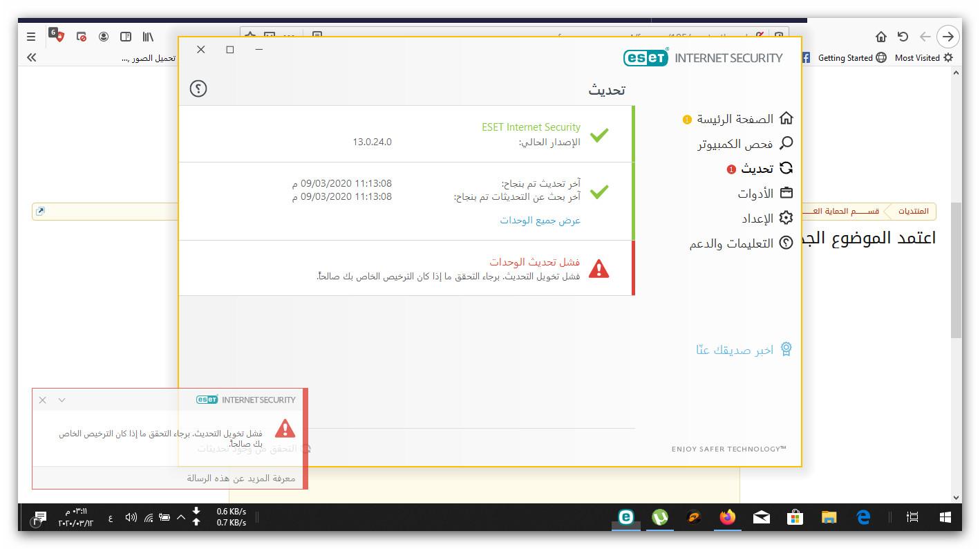The height and width of the screenshot is (549, 980).
Task: Click the taskbar clock and date
Action: pos(75,517)
